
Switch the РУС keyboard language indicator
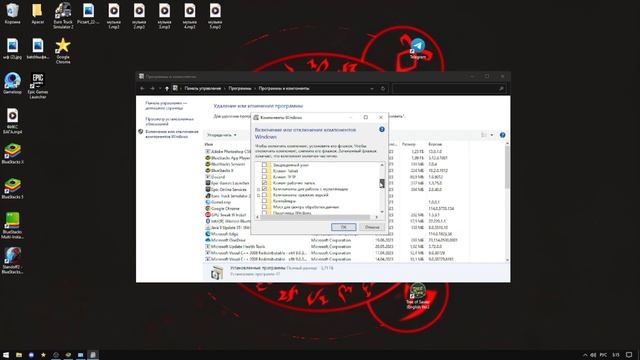coord(603,355)
